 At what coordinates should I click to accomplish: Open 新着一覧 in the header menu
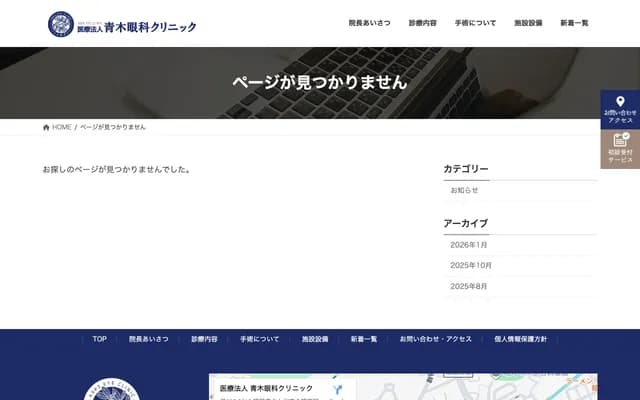pos(574,23)
